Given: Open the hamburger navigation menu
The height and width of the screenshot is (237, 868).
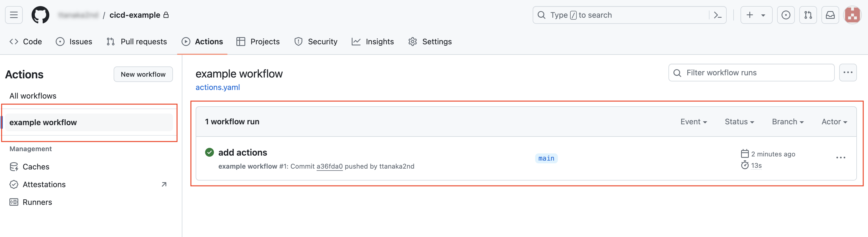Looking at the screenshot, I should pos(14,15).
